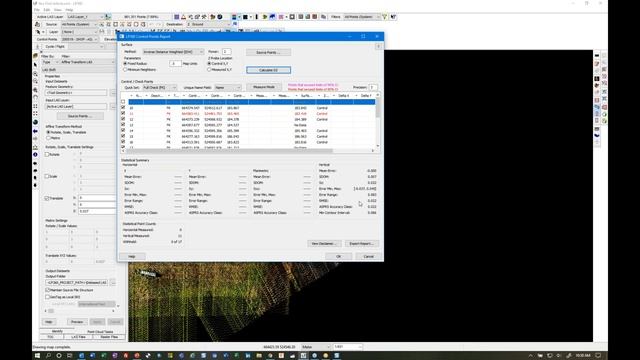640x360 pixels.
Task: Toggle the checkbox for point row 10
Action: pyautogui.click(x=123, y=108)
